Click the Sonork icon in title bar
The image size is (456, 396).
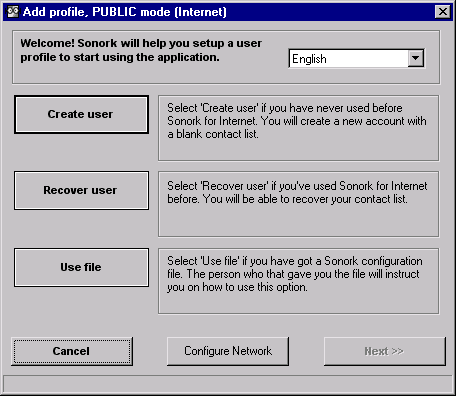pos(13,12)
